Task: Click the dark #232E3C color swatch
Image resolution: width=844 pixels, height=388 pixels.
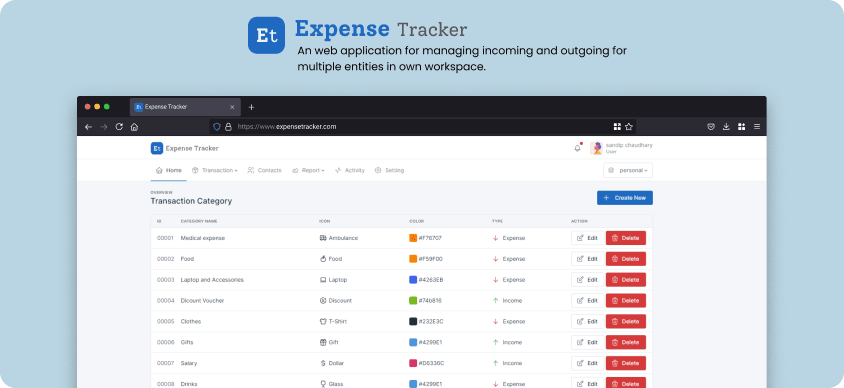Action: (x=413, y=321)
